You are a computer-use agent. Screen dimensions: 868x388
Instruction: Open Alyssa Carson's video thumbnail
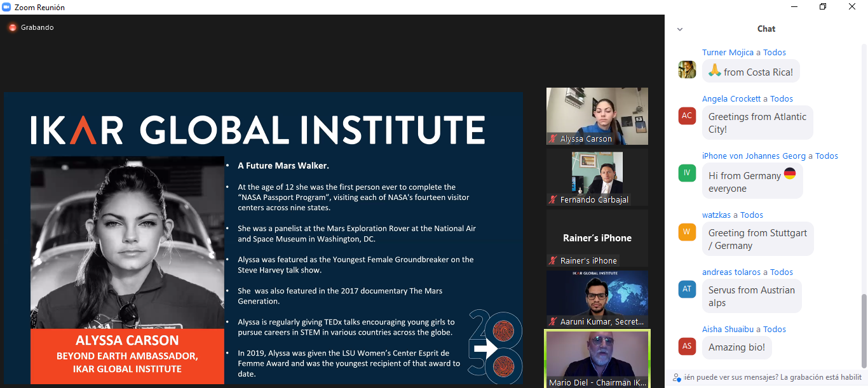pyautogui.click(x=597, y=116)
